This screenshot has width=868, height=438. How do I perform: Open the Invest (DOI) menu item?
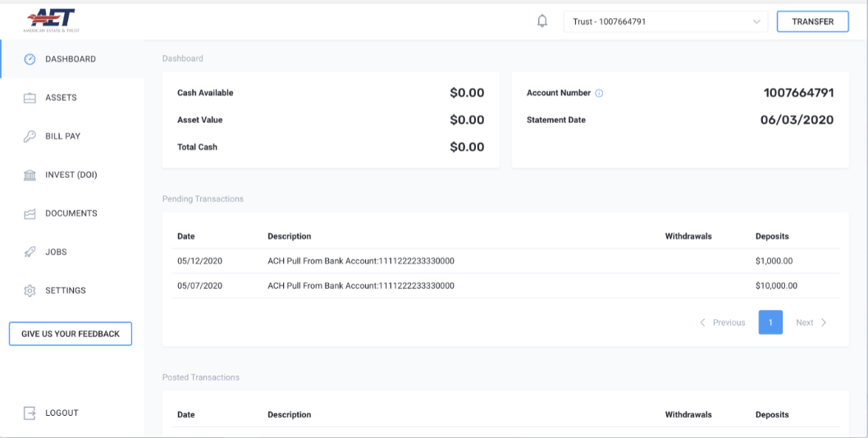[x=71, y=175]
